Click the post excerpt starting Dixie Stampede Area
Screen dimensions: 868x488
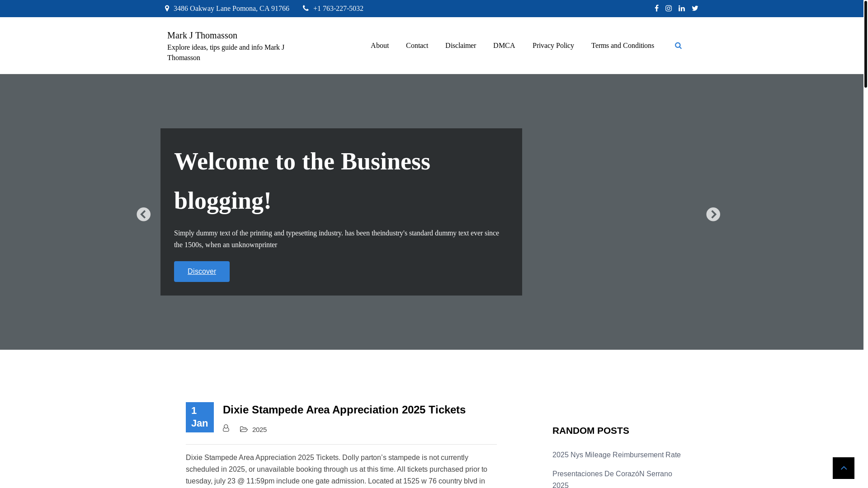coord(336,470)
